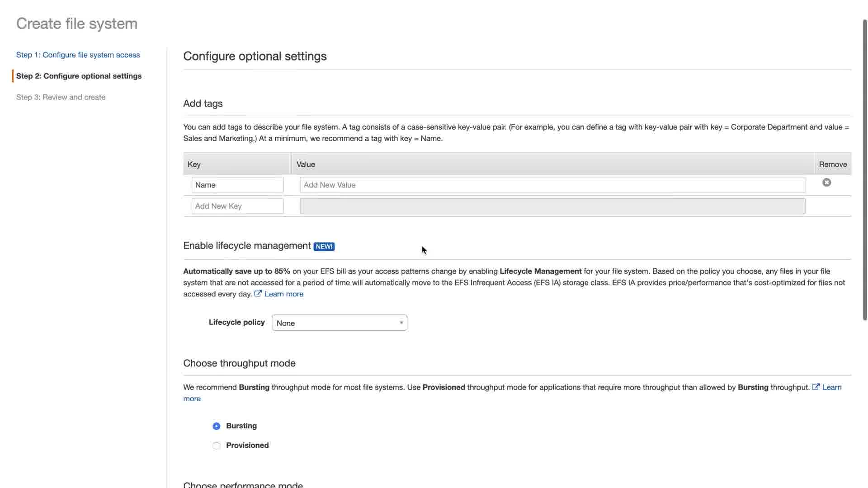
Task: Click the Bursting label text
Action: (x=241, y=426)
